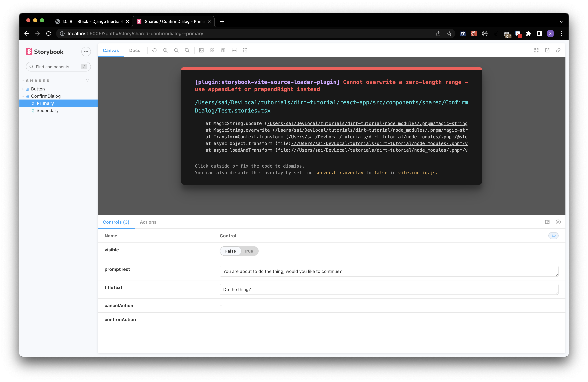Screen dimensions: 588x382
Task: Click the reset zoom icon
Action: pos(187,50)
